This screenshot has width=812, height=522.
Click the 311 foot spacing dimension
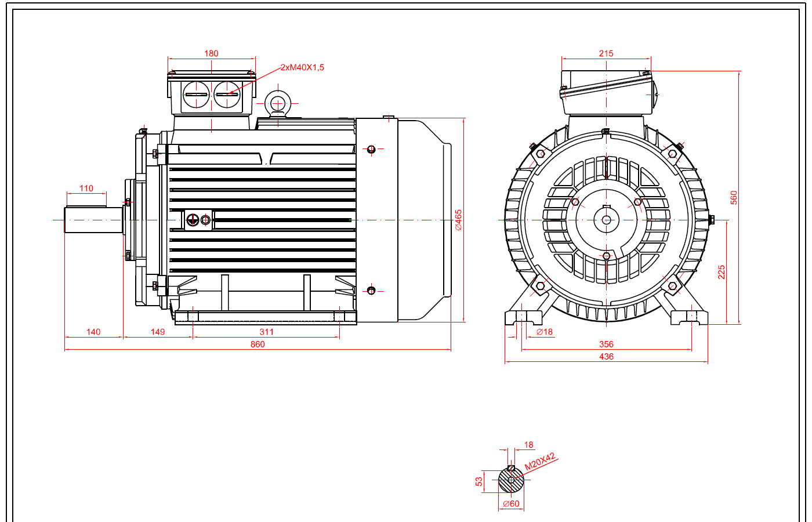266,332
